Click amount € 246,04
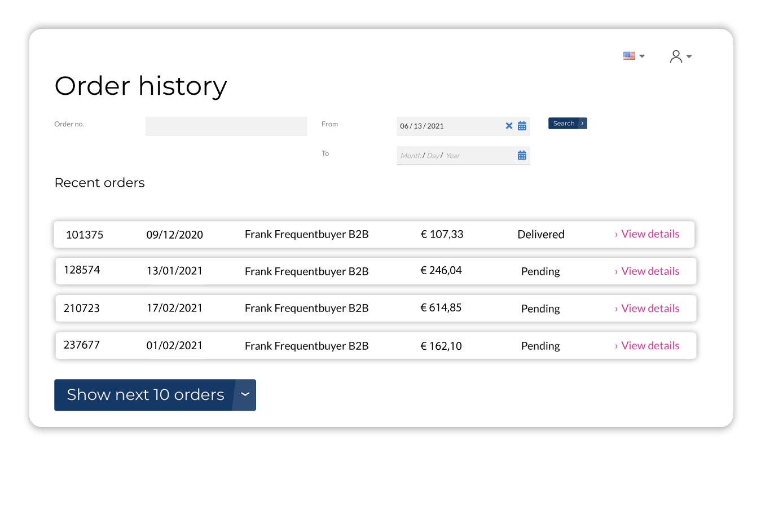This screenshot has width=761, height=532. click(x=441, y=270)
